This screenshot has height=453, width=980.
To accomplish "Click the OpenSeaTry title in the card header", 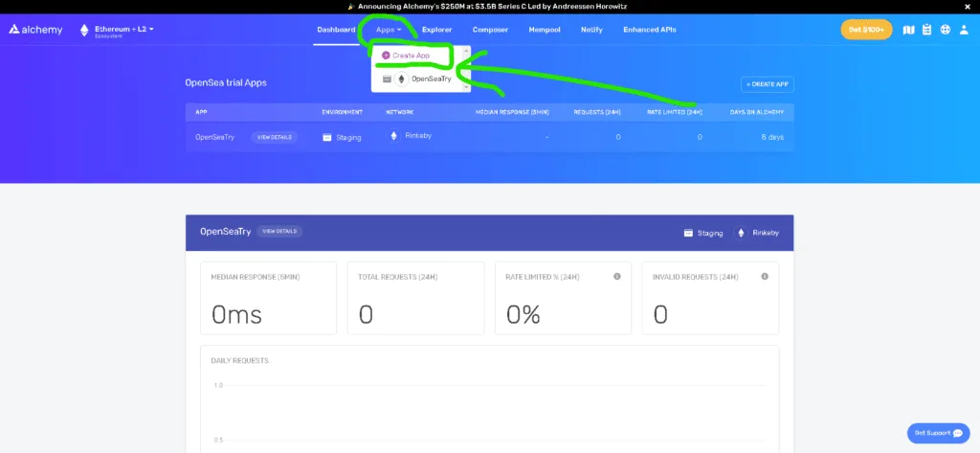I will click(x=225, y=232).
